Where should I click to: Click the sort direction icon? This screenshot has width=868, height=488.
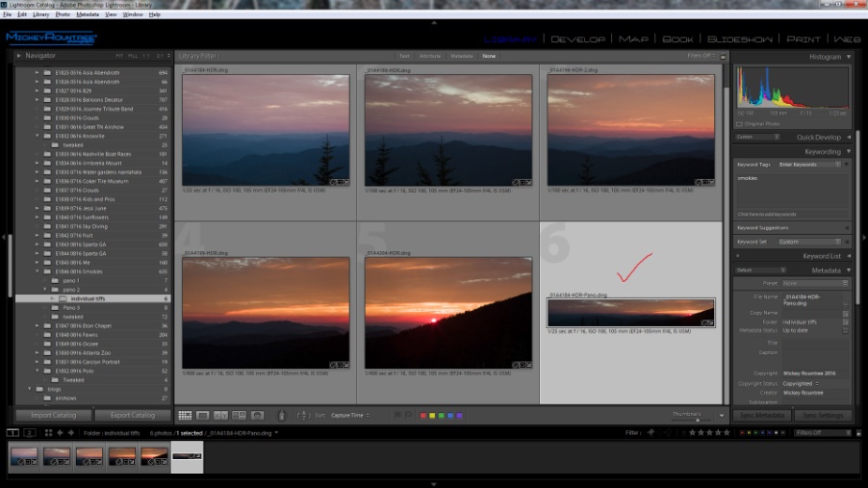coord(301,415)
